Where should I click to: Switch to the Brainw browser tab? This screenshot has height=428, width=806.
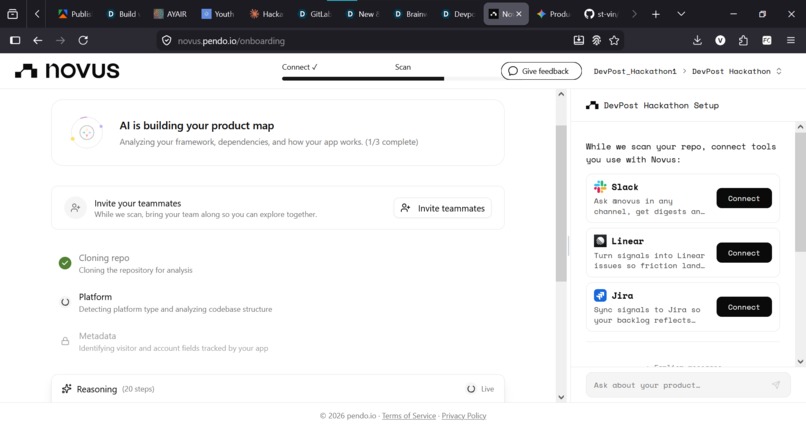coord(410,14)
